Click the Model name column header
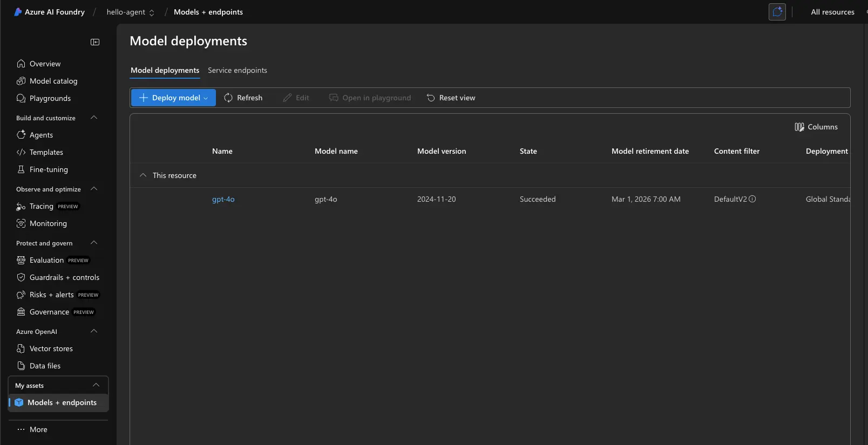Viewport: 868px width, 445px height. pos(336,151)
